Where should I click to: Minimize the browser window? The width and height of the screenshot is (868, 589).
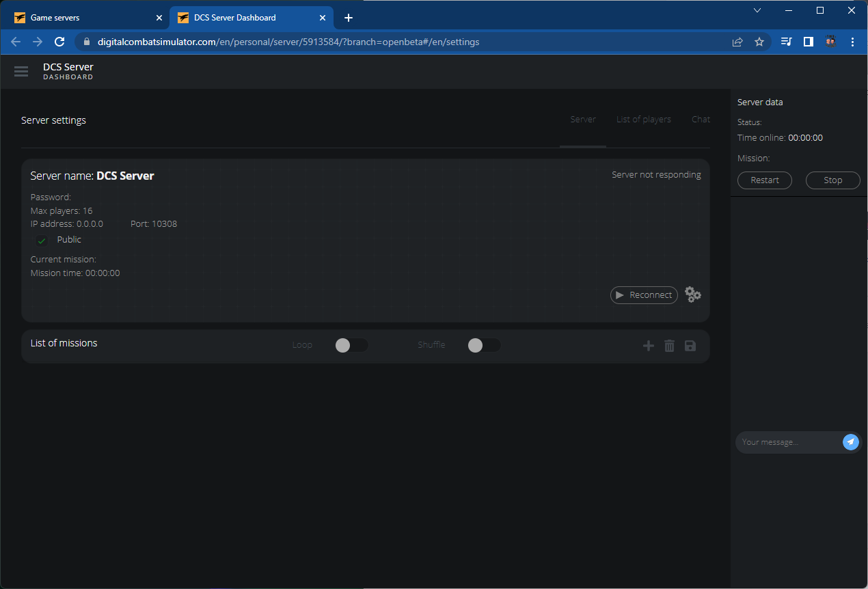tap(789, 10)
